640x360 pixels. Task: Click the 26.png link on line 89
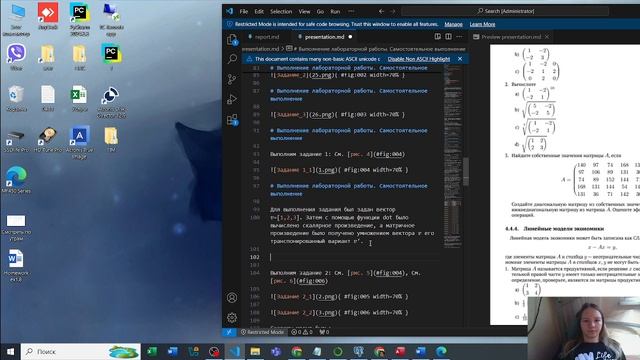coord(322,114)
